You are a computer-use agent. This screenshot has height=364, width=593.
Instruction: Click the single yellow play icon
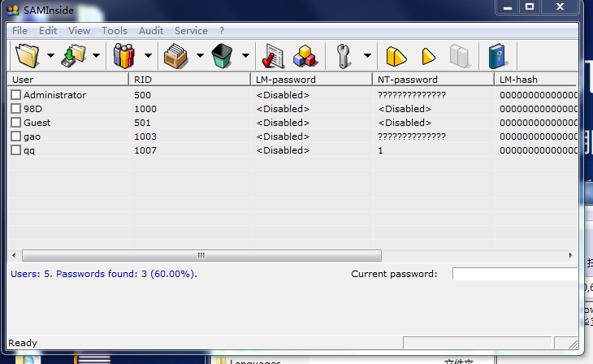pos(428,56)
